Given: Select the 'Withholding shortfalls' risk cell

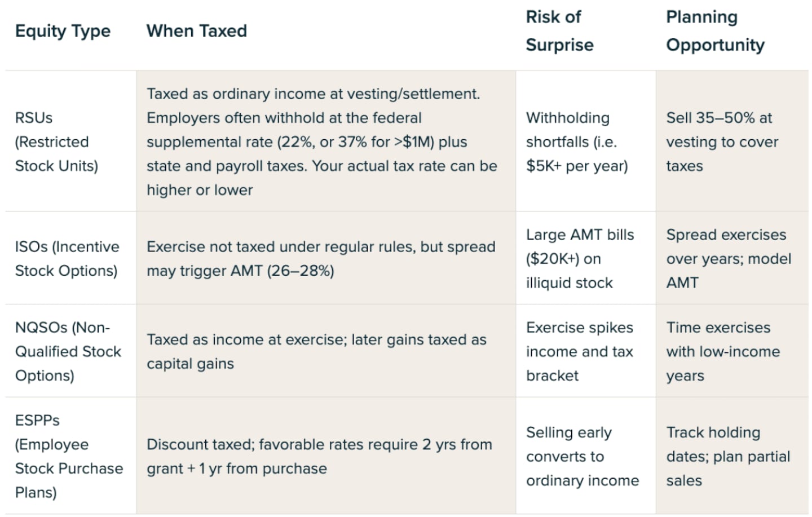Looking at the screenshot, I should point(576,142).
